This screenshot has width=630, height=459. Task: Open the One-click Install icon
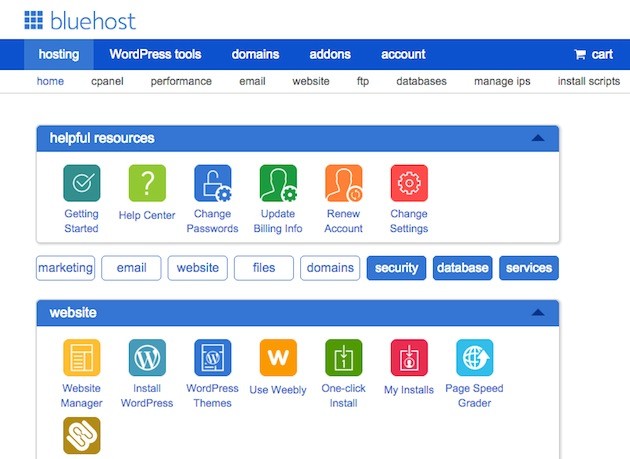(344, 357)
